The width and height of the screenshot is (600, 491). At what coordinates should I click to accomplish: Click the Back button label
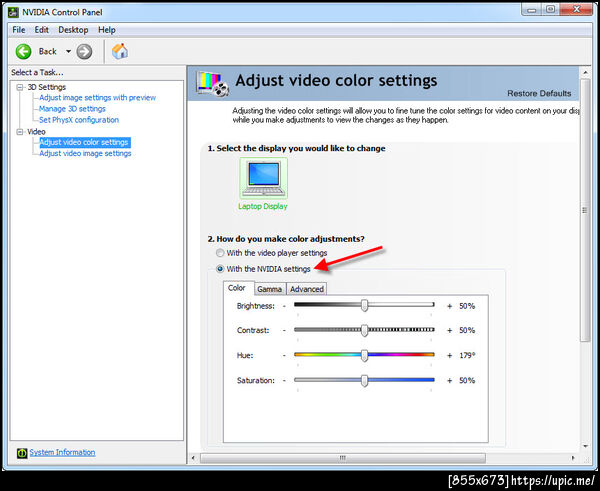pyautogui.click(x=47, y=51)
